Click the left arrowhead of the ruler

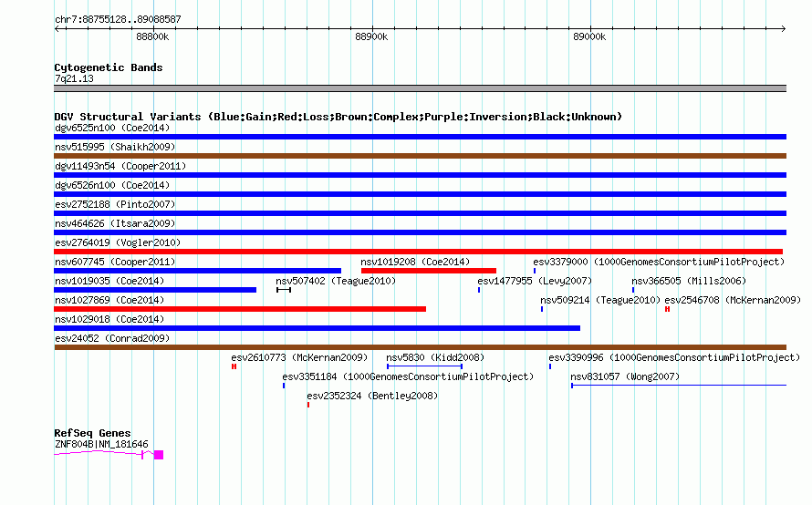click(x=57, y=29)
